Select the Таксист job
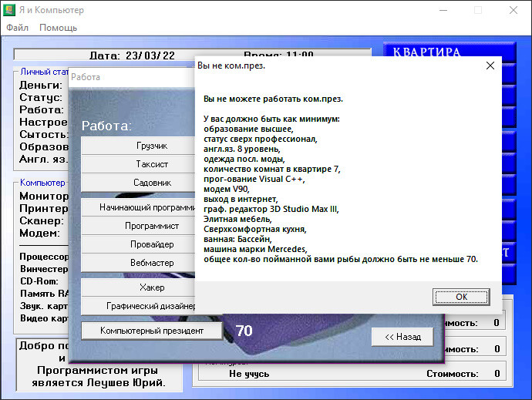 point(138,164)
